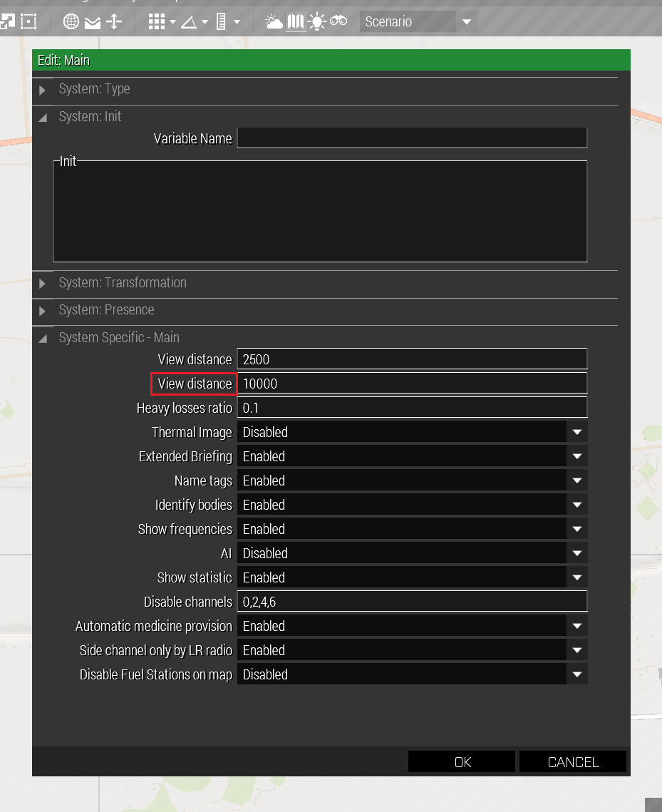Viewport: 662px width, 812px height.
Task: Click the globe icon in the toolbar
Action: (x=71, y=21)
